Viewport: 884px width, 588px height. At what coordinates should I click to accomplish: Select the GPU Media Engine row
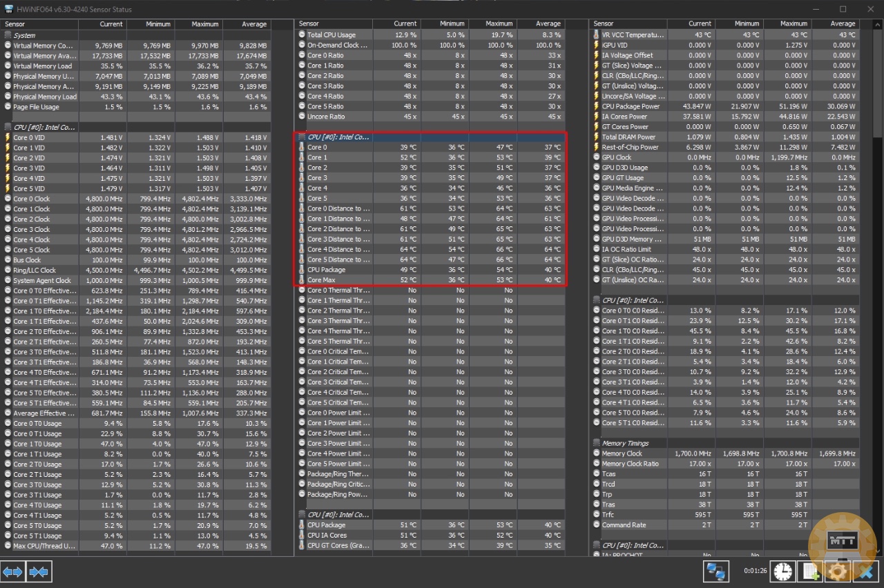[x=726, y=188]
